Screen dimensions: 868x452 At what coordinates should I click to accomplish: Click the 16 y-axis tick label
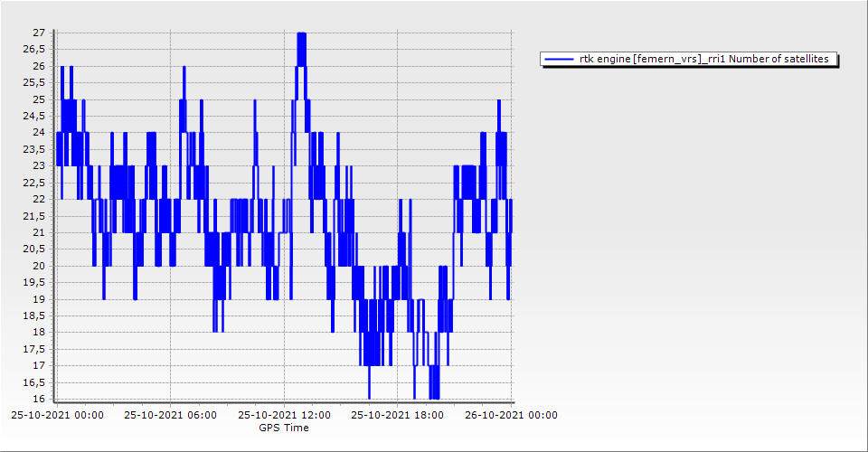38,400
